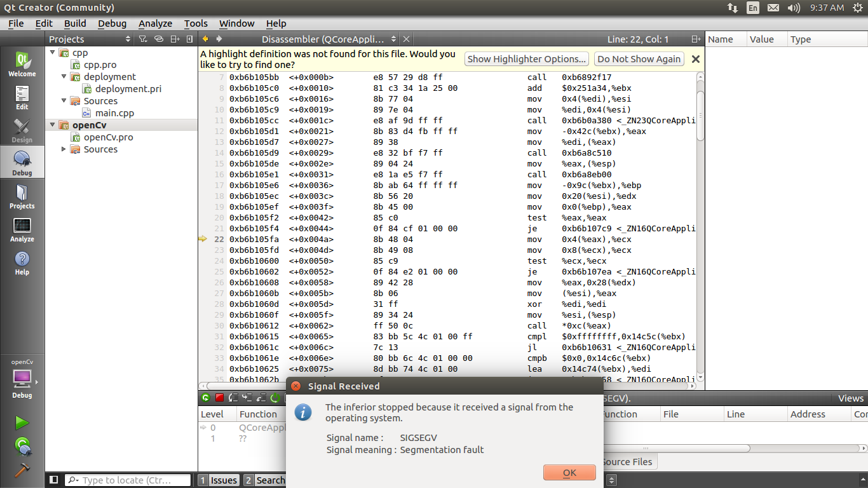Stop the debugger with red square
This screenshot has width=868, height=488.
(219, 398)
